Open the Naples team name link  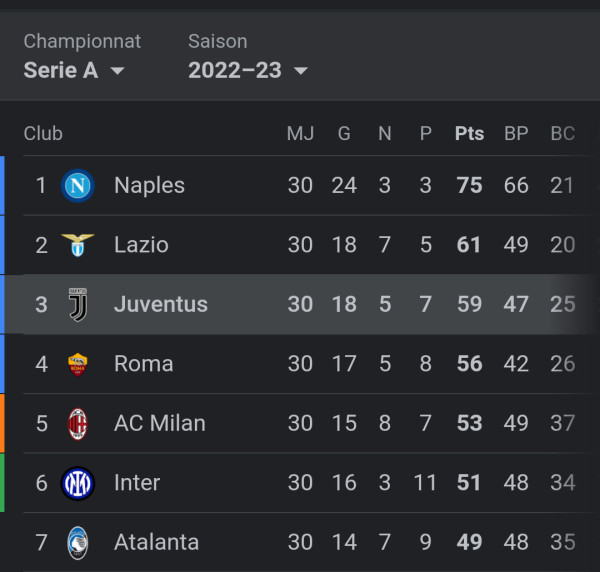click(149, 185)
